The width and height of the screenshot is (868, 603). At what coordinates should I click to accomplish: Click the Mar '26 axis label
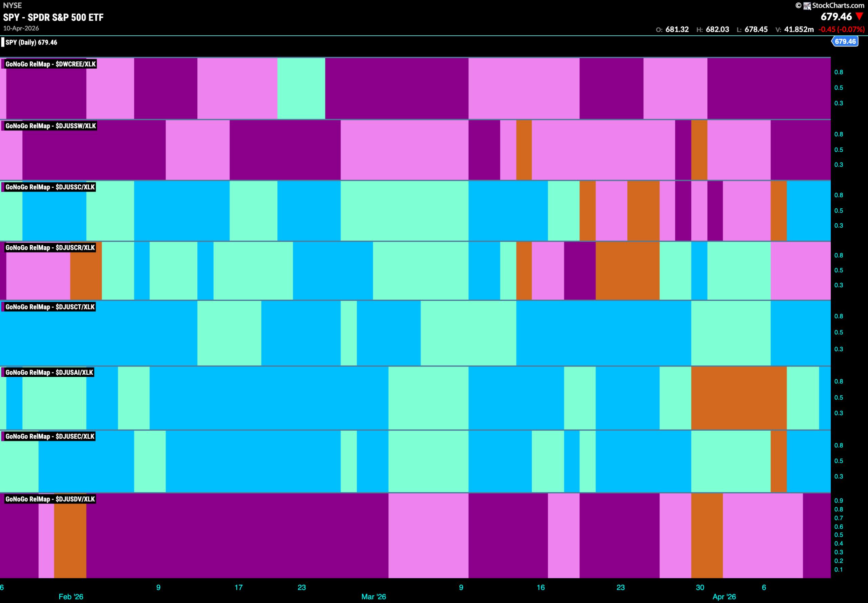click(x=373, y=597)
